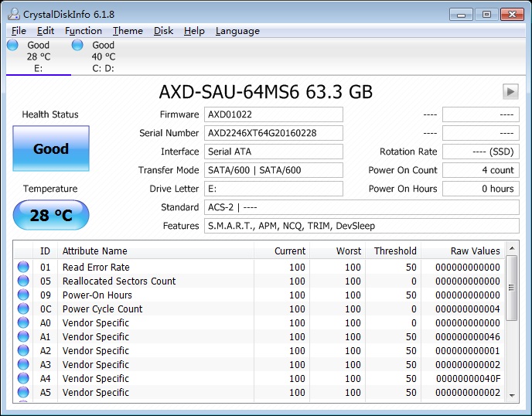Click the 28 °C temperature button
The width and height of the screenshot is (532, 416).
click(51, 215)
